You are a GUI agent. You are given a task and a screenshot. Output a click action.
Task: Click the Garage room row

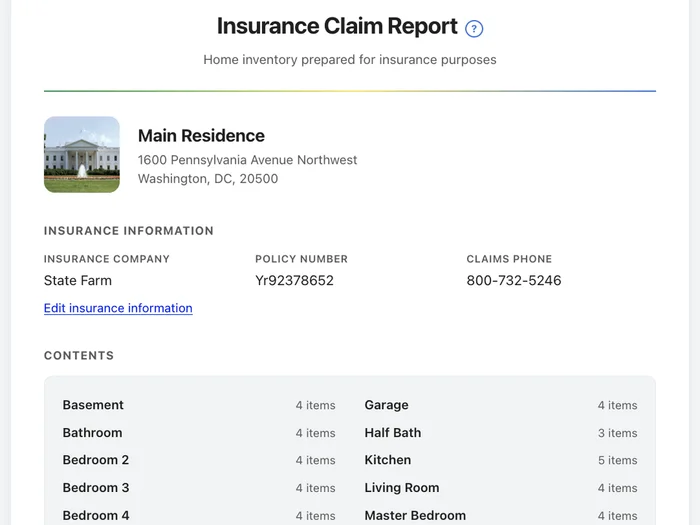click(x=501, y=405)
